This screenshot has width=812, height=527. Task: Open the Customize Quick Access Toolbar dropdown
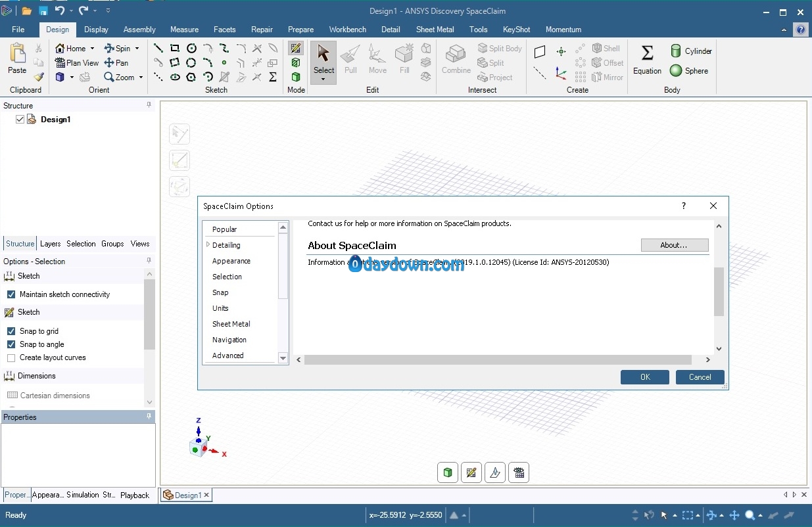tap(108, 11)
